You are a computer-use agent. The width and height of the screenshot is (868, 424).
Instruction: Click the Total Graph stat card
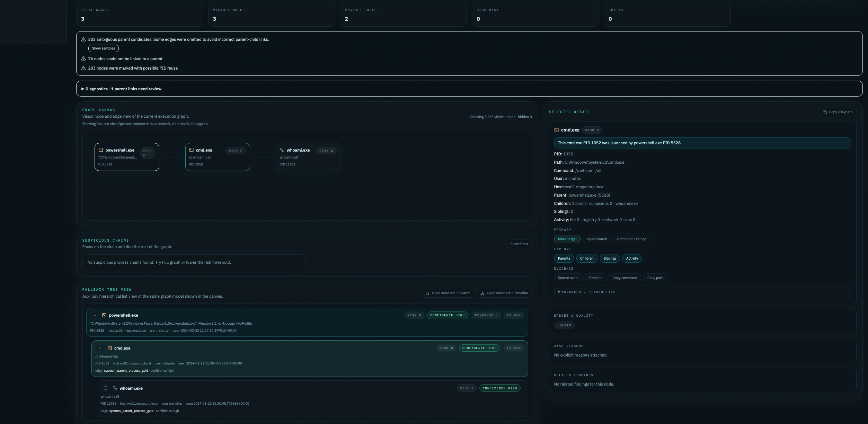[140, 15]
